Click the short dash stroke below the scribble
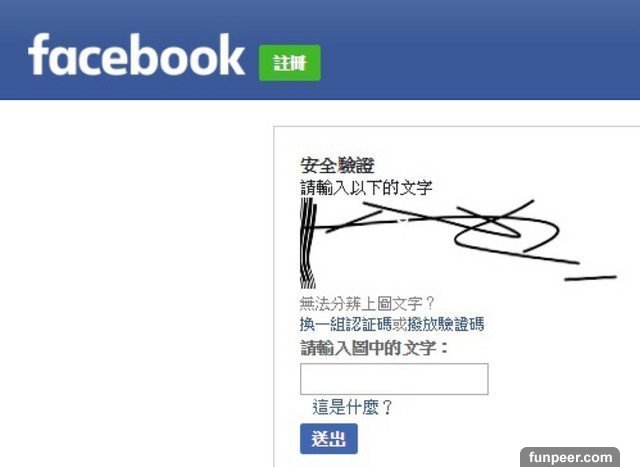This screenshot has width=640, height=467. (590, 278)
